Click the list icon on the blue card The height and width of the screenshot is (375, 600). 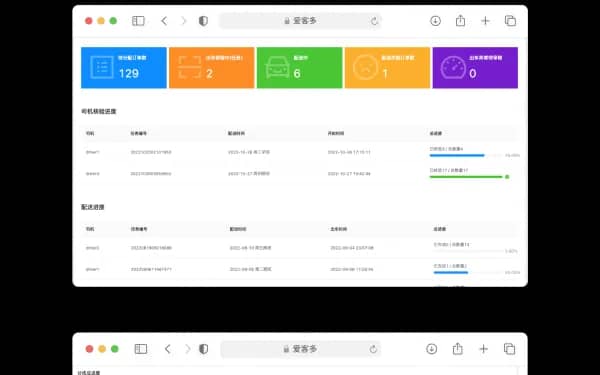pos(102,67)
